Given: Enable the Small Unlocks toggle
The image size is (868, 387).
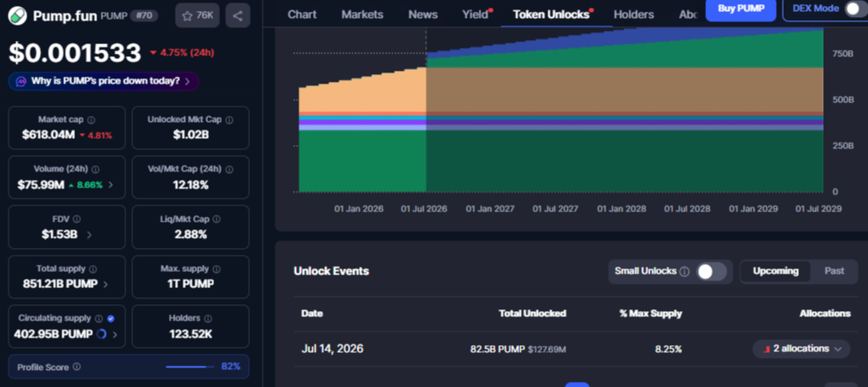Looking at the screenshot, I should pyautogui.click(x=711, y=271).
